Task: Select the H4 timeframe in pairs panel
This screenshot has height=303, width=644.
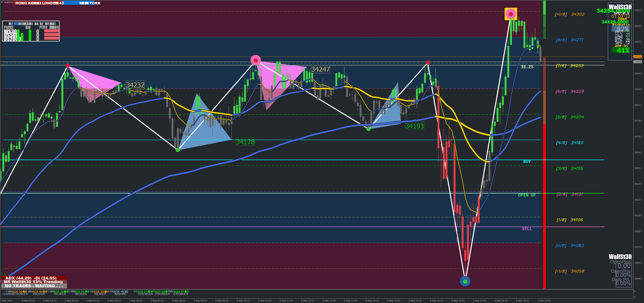Action: point(36,24)
